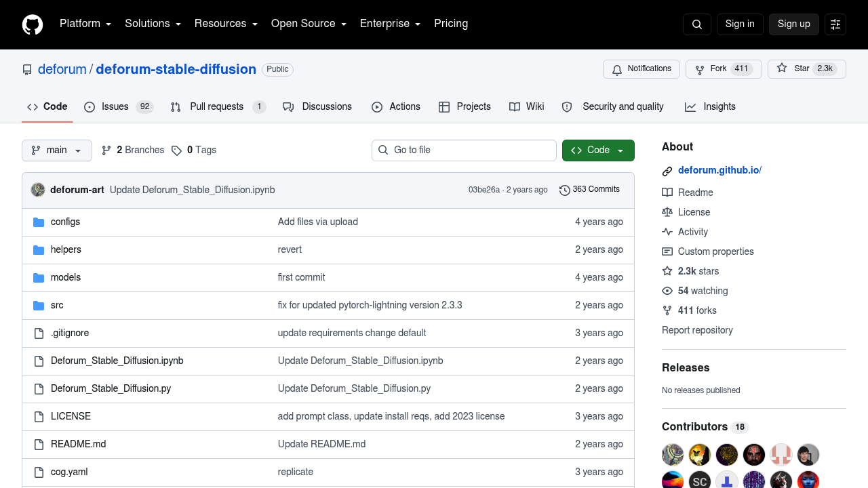Click the configs folder icon
The height and width of the screenshot is (488, 868).
coord(39,222)
